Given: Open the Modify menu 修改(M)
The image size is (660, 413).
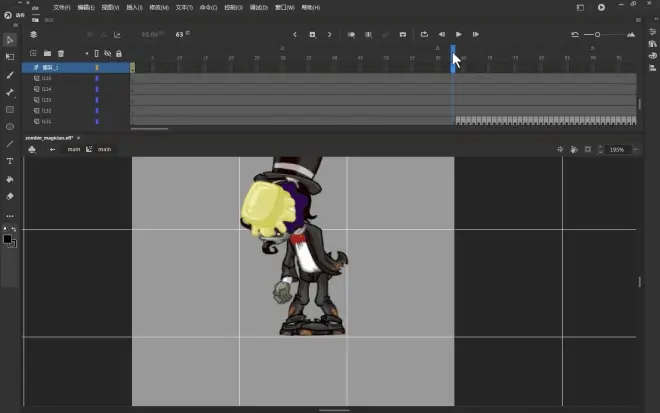Looking at the screenshot, I should tap(159, 8).
